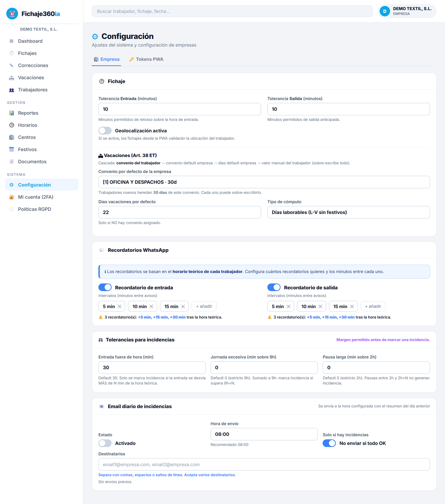Image resolution: width=445 pixels, height=504 pixels.
Task: Click the Fichajes stopwatch icon
Action: [x=11, y=53]
